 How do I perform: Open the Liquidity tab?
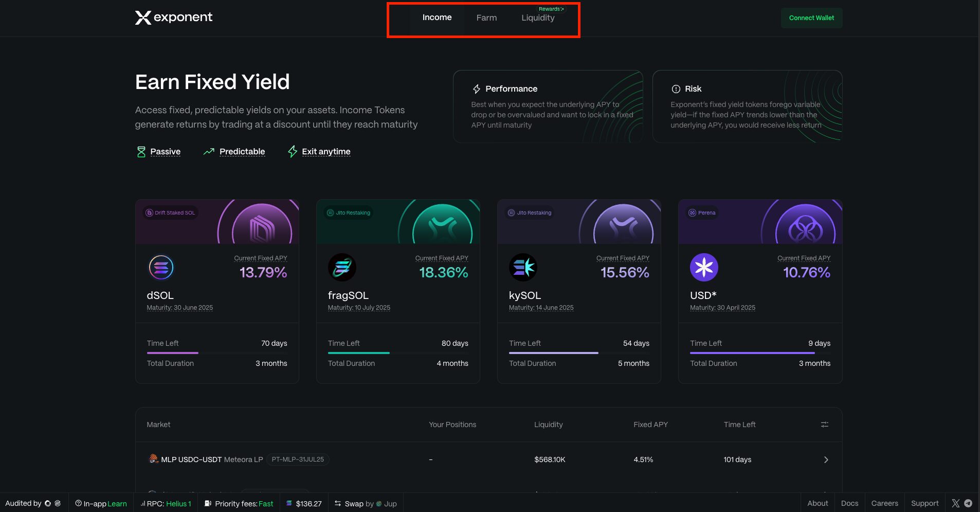point(538,18)
